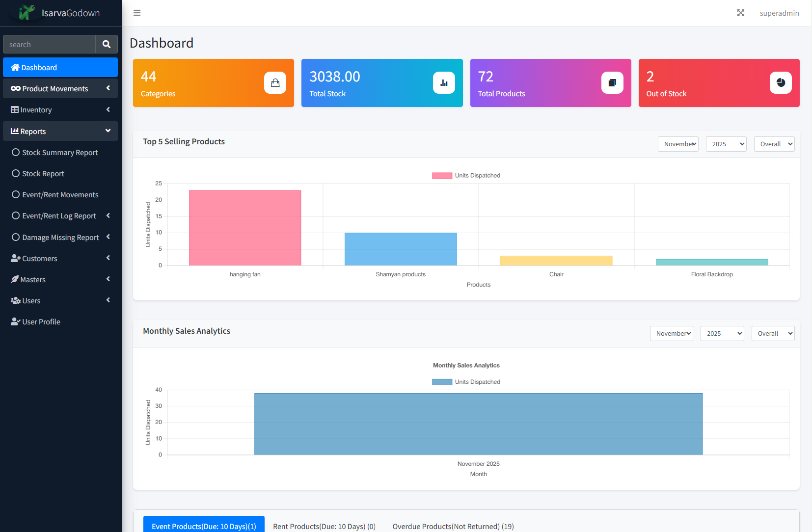The width and height of the screenshot is (812, 532).
Task: Click the Dashboard home icon
Action: [15, 67]
